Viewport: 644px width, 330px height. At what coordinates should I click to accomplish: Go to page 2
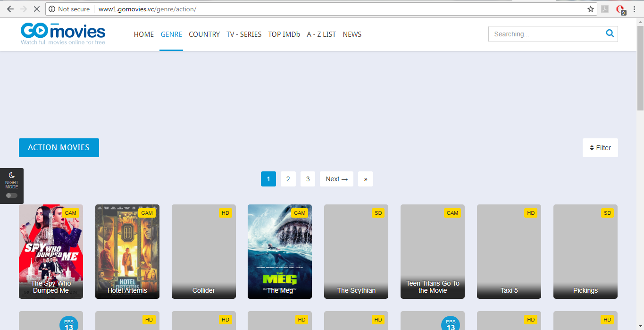(x=288, y=179)
